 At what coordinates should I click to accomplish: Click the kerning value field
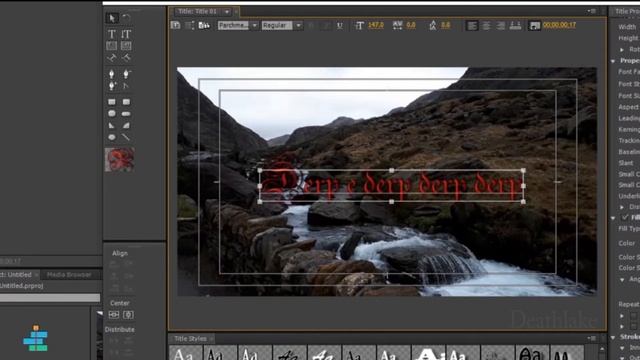tap(411, 25)
